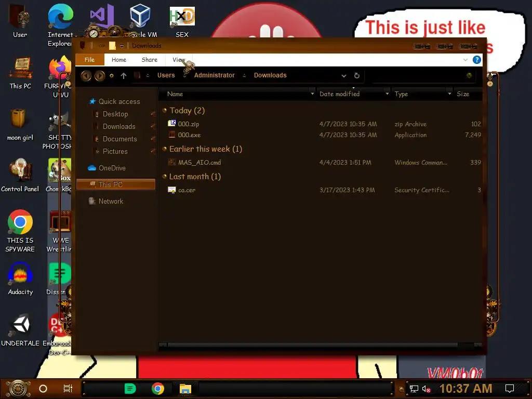Viewport: 532px width, 399px height.
Task: Open Quick access in navigation pane
Action: pos(119,101)
